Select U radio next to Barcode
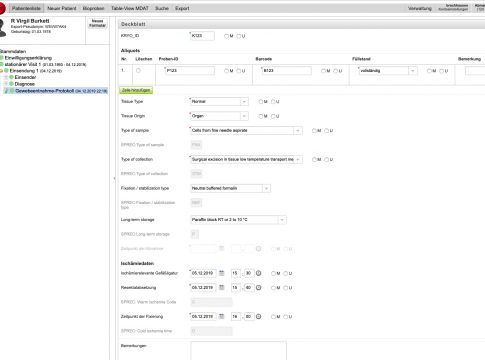Screen dimensions: 485x360 point(335,71)
